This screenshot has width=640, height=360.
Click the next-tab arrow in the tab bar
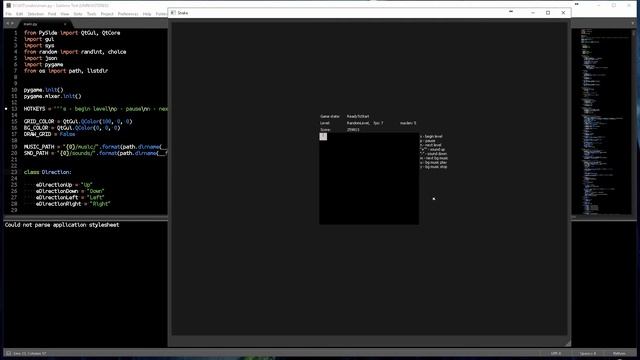(x=12, y=24)
